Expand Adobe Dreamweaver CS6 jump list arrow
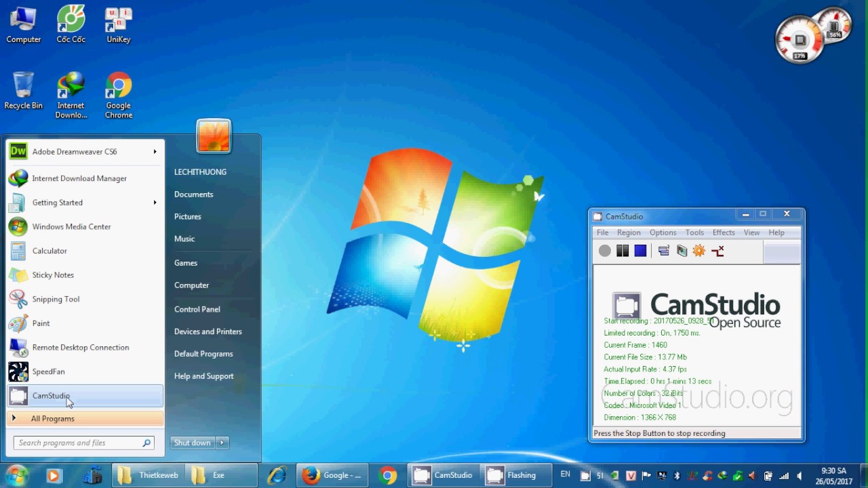Image resolution: width=868 pixels, height=488 pixels. point(155,152)
